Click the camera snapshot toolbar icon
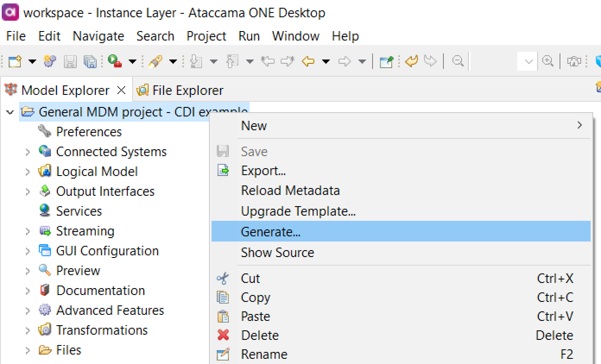 (574, 62)
